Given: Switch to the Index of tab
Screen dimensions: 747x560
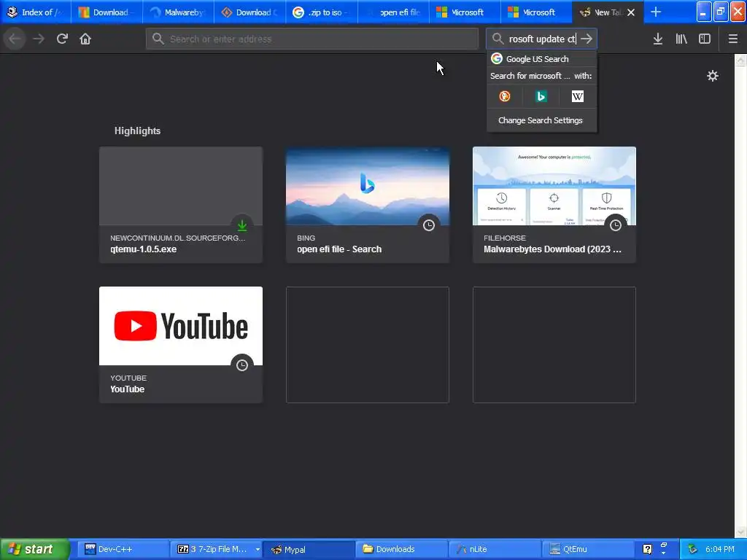Looking at the screenshot, I should pyautogui.click(x=36, y=12).
